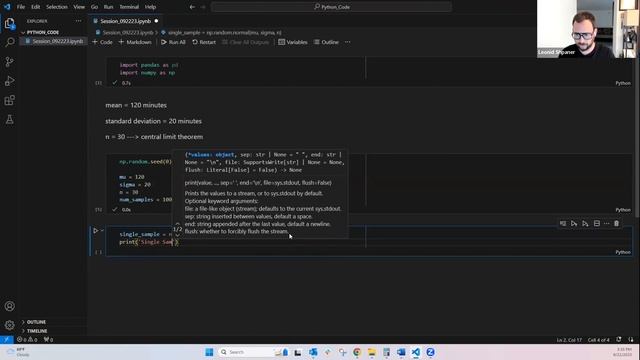The width and height of the screenshot is (640, 360).
Task: Expand the OUTLINE section
Action: point(36,322)
